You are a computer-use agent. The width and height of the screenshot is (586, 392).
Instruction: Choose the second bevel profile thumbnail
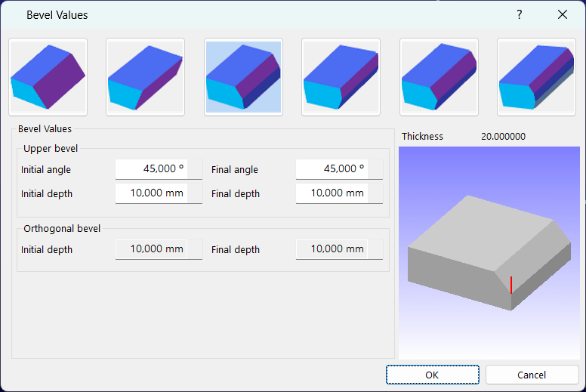(145, 77)
